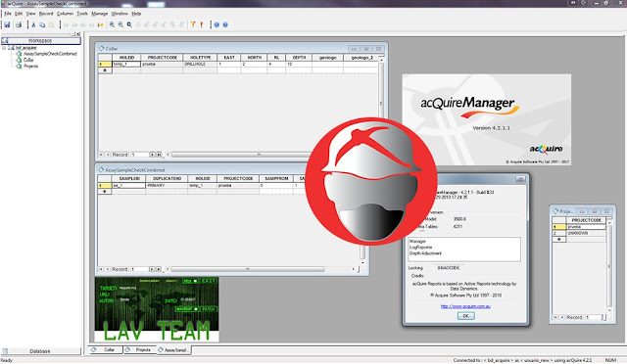Go to last record in Collar window

[159, 155]
